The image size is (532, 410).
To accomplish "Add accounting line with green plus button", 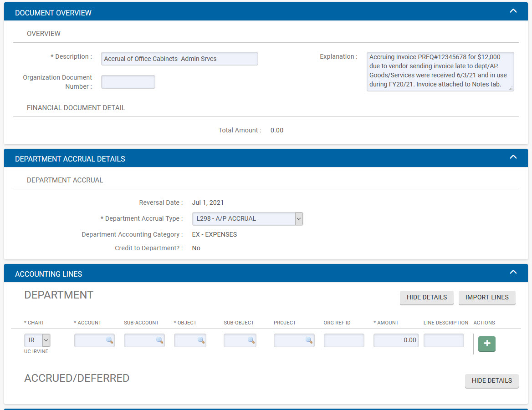I will pos(486,344).
